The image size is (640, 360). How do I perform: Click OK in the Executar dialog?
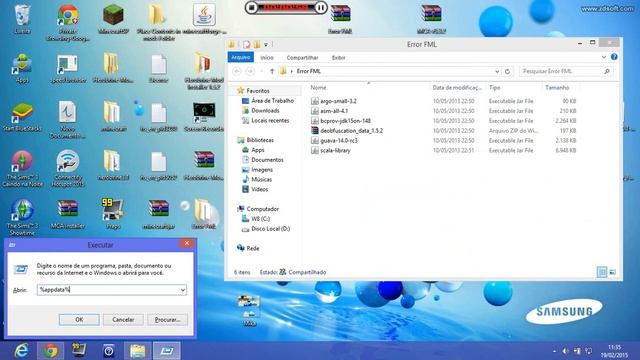[79, 320]
